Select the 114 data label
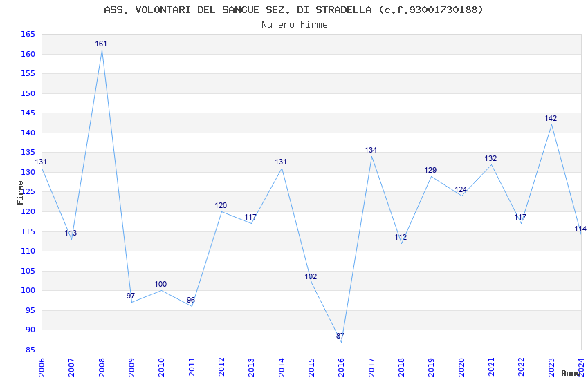This screenshot has height=380, width=588. [x=580, y=229]
